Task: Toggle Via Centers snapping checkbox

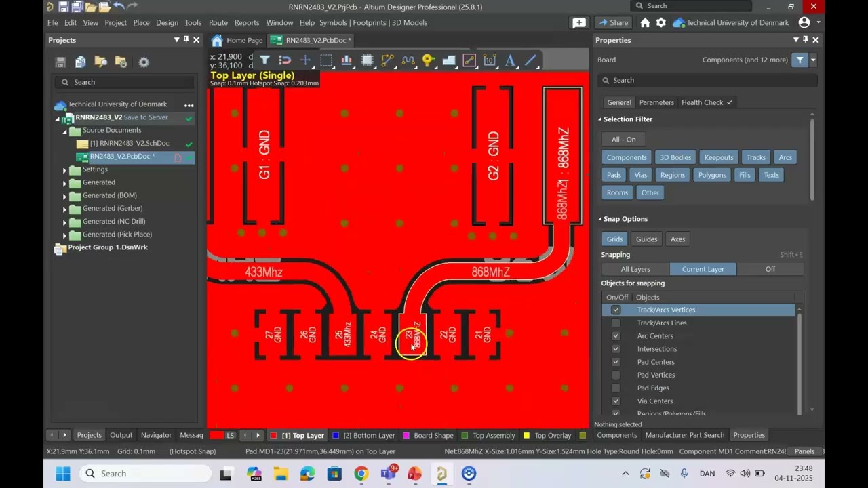Action: coord(616,401)
